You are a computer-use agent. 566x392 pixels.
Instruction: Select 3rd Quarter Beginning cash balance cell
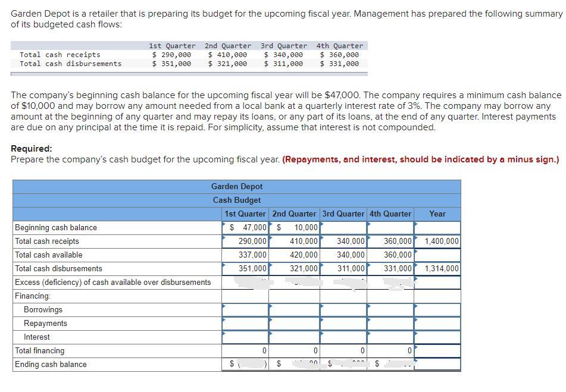[343, 228]
